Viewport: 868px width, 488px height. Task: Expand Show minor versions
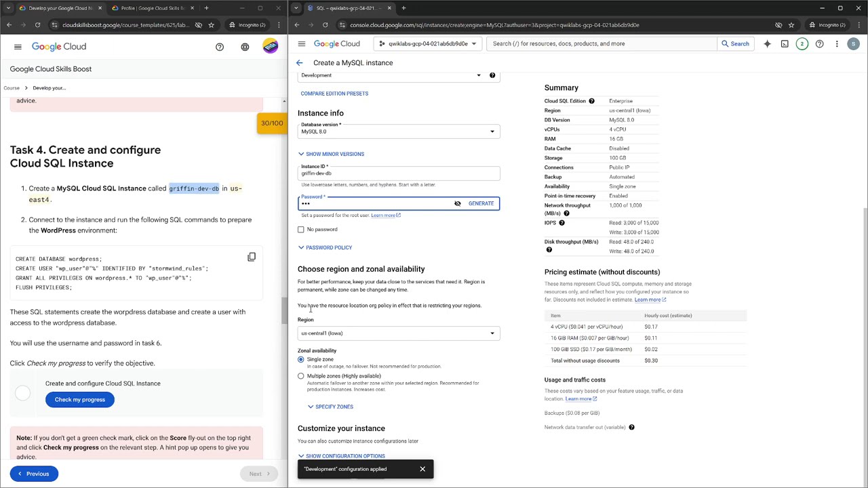tap(331, 154)
